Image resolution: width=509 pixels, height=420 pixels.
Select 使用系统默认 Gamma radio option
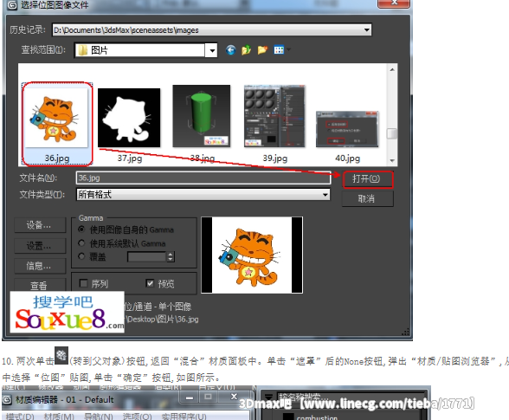[x=81, y=243]
